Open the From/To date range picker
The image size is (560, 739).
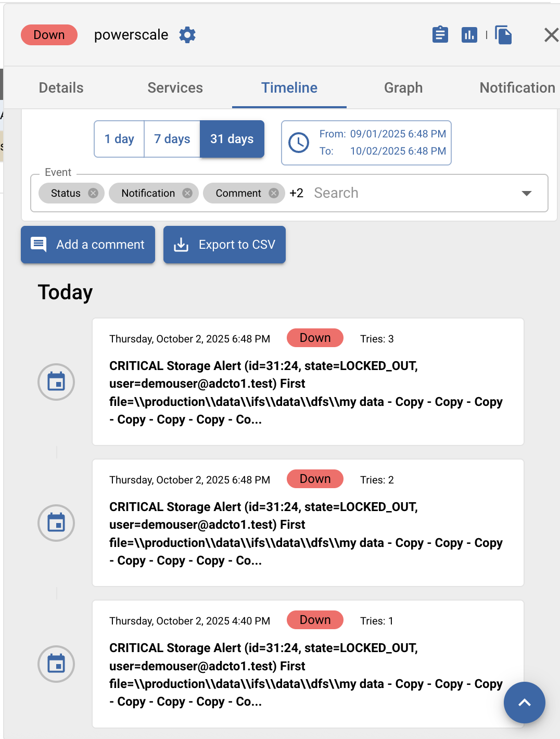click(x=366, y=143)
